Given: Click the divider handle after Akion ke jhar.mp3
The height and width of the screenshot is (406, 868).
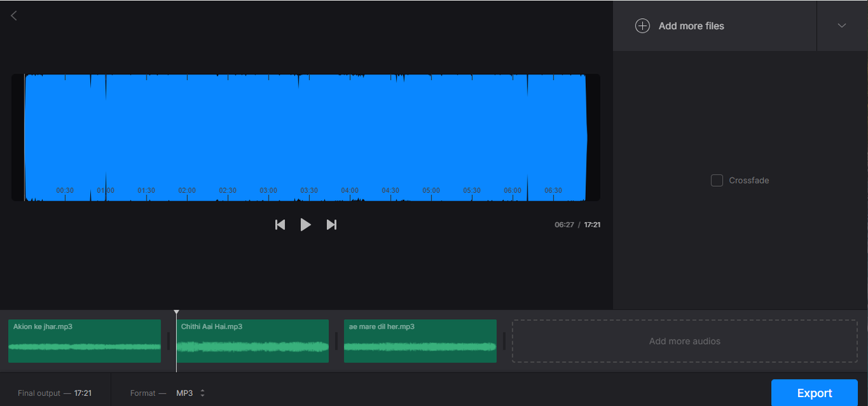Looking at the screenshot, I should click(168, 342).
